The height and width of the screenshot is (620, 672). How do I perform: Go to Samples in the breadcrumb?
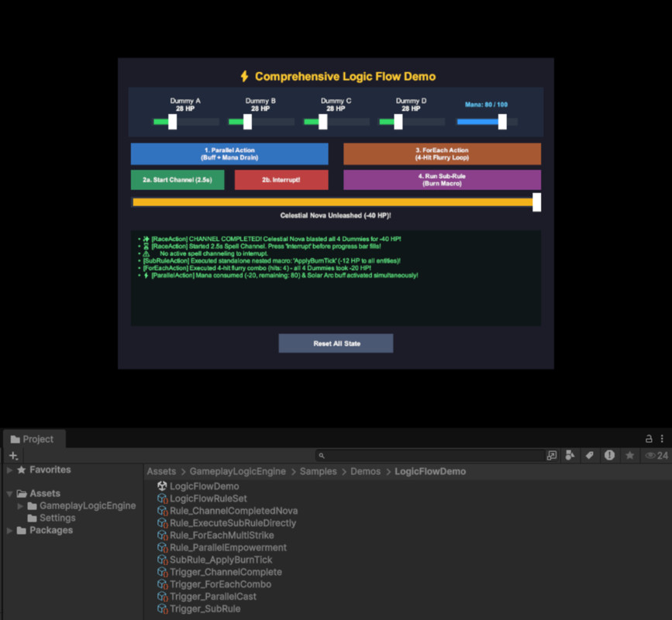click(x=318, y=471)
